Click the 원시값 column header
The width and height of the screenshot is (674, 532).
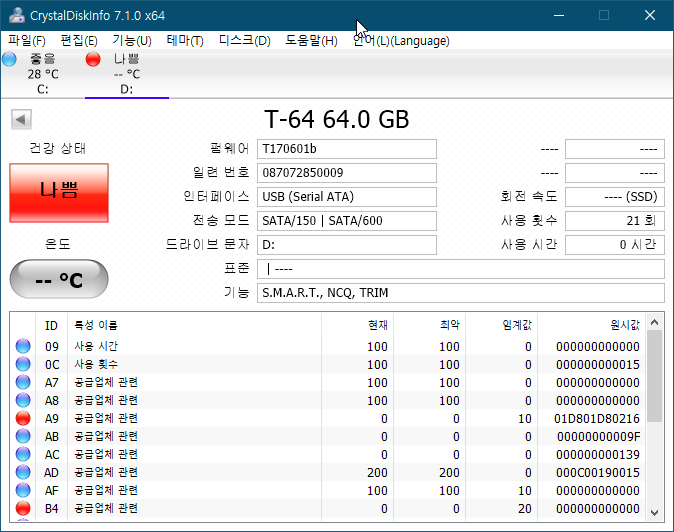tap(625, 325)
